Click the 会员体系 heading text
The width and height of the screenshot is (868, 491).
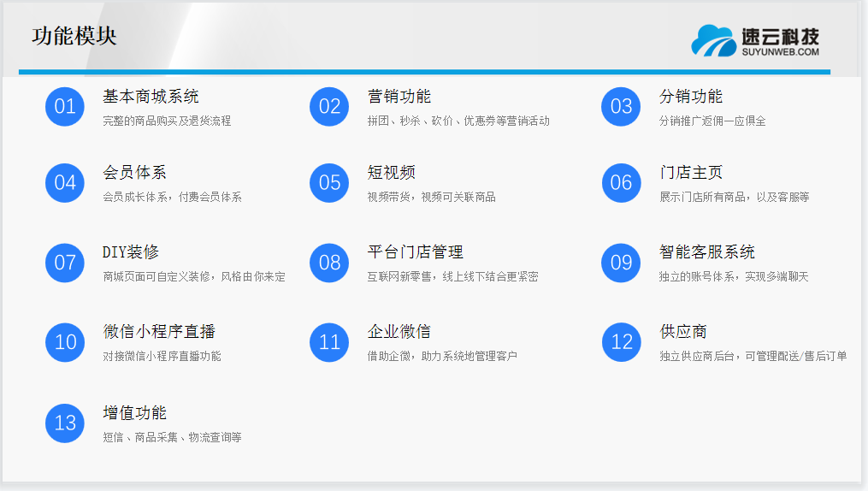[134, 173]
